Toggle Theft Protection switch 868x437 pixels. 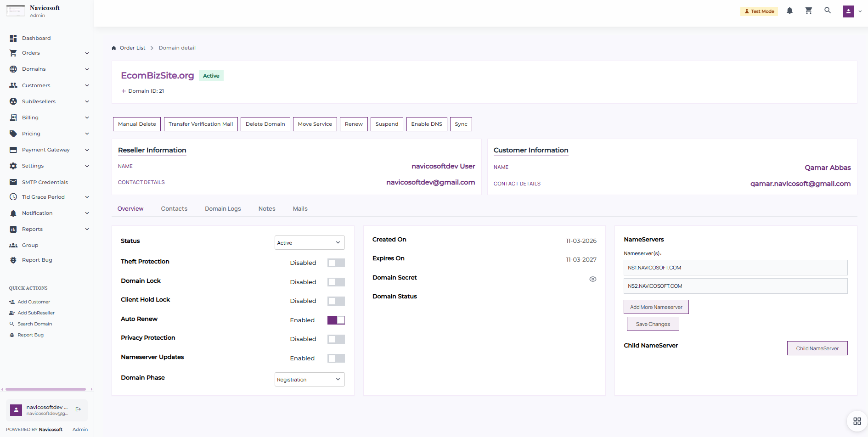(336, 263)
